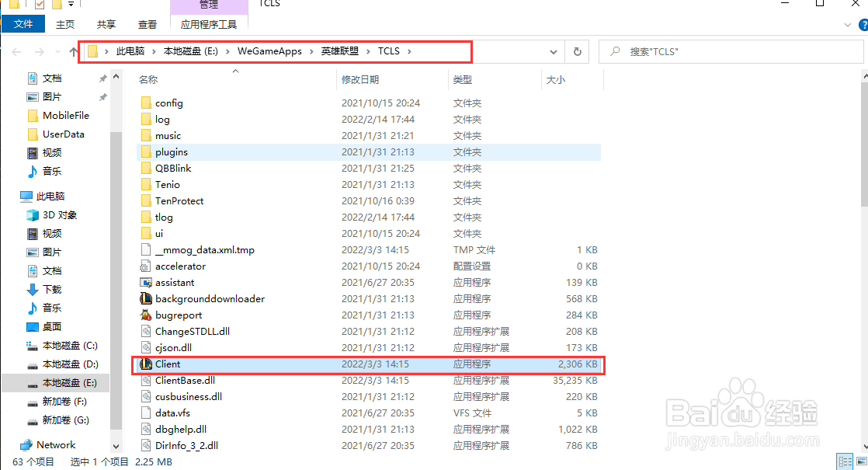Select the QBBlink folder icon
The width and height of the screenshot is (868, 470).
[146, 169]
